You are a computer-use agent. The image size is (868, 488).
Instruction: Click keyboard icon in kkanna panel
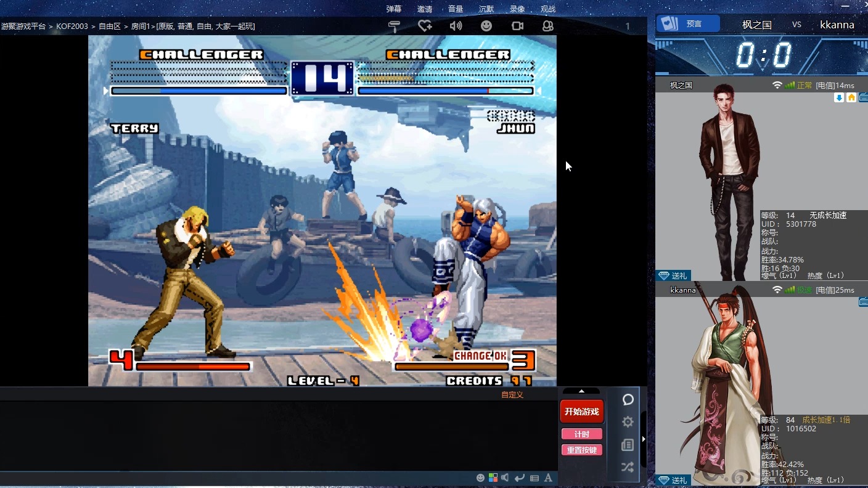tap(863, 302)
